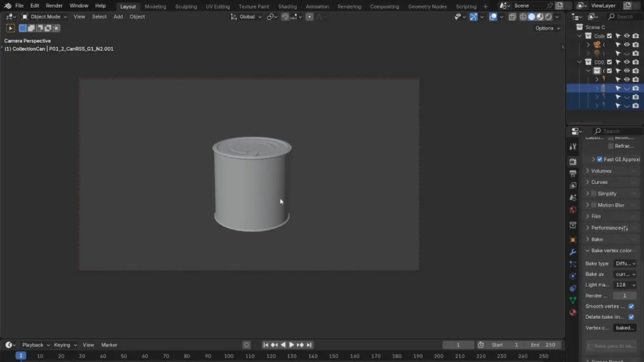Click the Options button in viewport

(x=547, y=28)
